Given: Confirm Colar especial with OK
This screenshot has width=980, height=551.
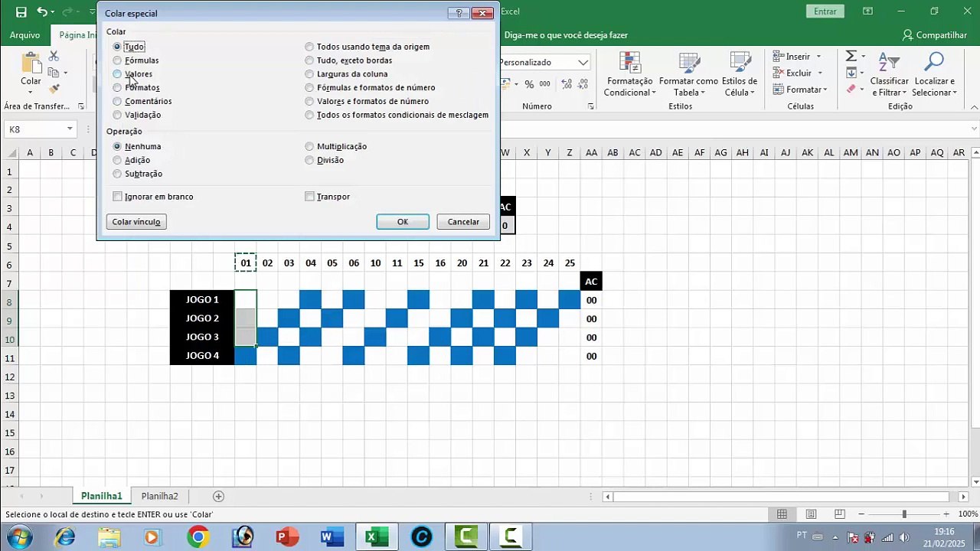Looking at the screenshot, I should click(403, 222).
